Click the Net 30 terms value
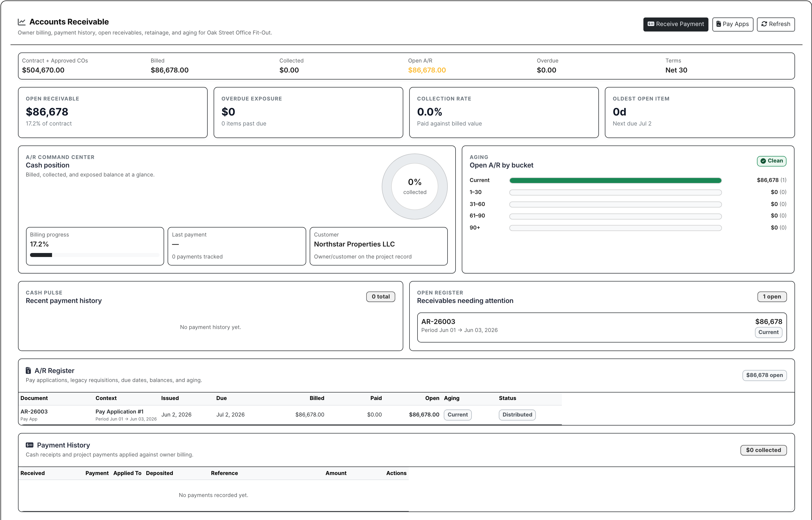Image resolution: width=812 pixels, height=520 pixels. [x=676, y=70]
